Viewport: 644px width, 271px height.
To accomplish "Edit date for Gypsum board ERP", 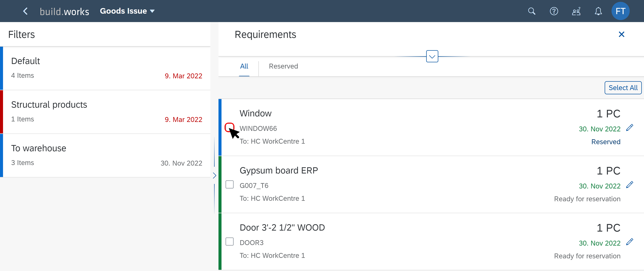I will (630, 185).
